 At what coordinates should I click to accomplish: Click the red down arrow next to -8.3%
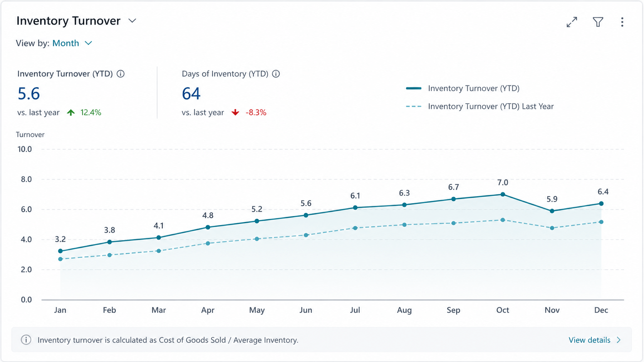pyautogui.click(x=235, y=112)
